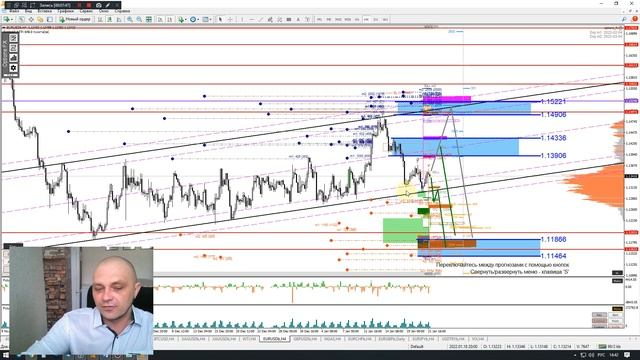Tile chart windows icon
Screen dimensions: 640x360
[x=149, y=19]
